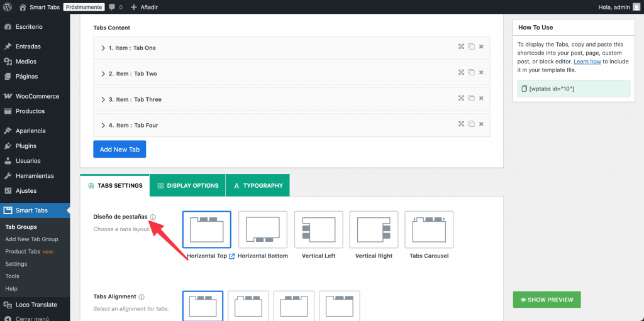This screenshot has height=321, width=644.
Task: Remove the Tab Three item
Action: (x=481, y=99)
